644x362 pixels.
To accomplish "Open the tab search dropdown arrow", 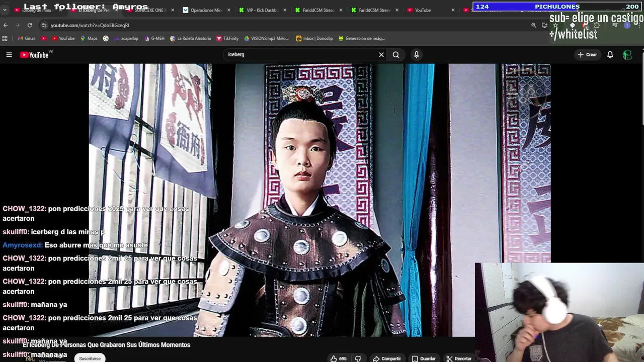I will tap(5, 10).
